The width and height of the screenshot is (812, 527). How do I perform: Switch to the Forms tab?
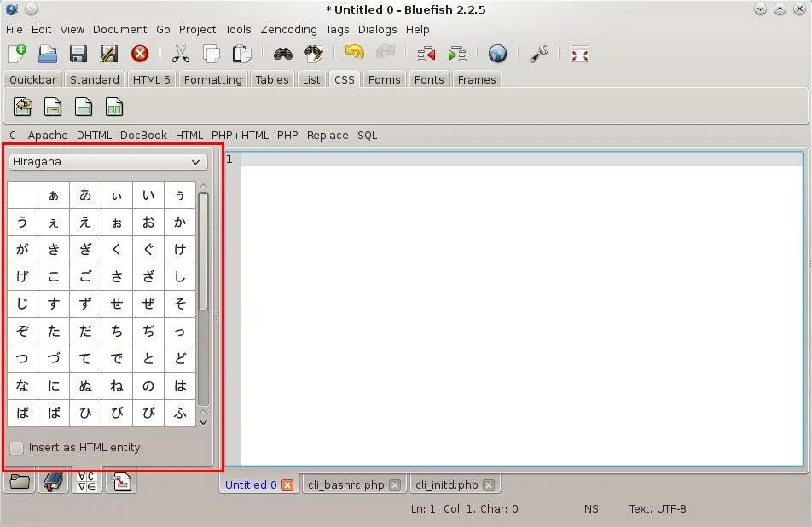pyautogui.click(x=384, y=79)
